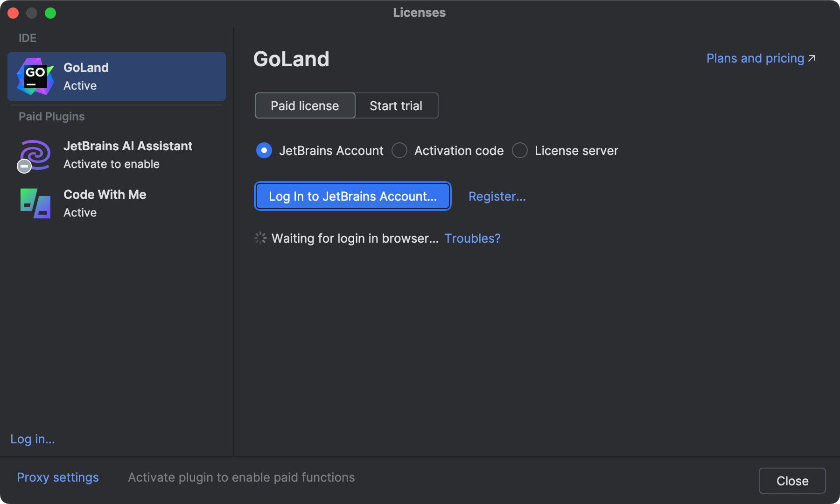Open the Register dialog

point(497,196)
